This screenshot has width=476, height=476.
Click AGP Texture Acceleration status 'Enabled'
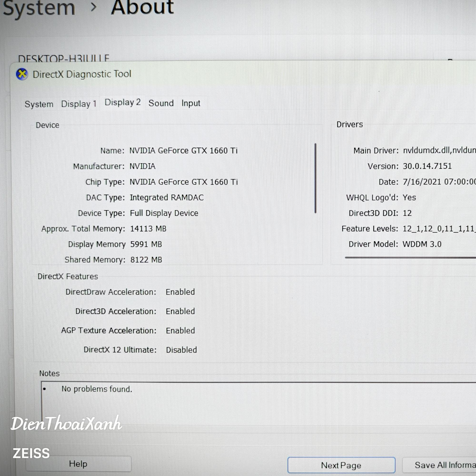180,331
